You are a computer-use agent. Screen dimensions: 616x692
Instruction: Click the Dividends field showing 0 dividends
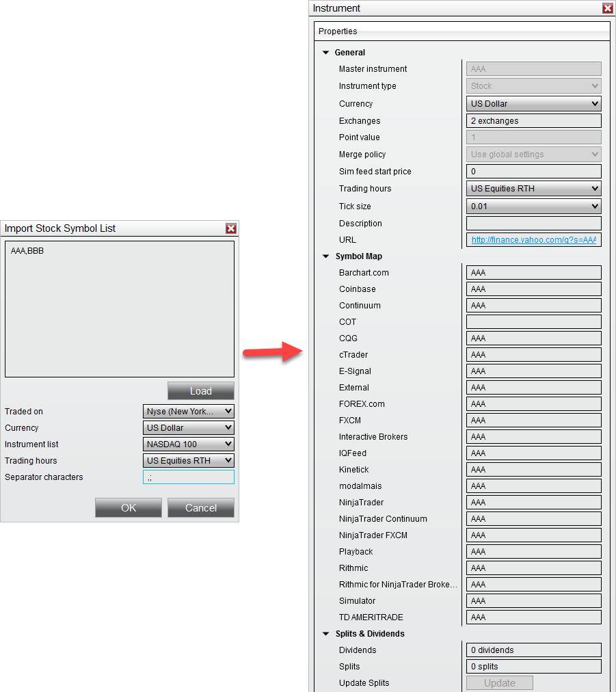(533, 650)
